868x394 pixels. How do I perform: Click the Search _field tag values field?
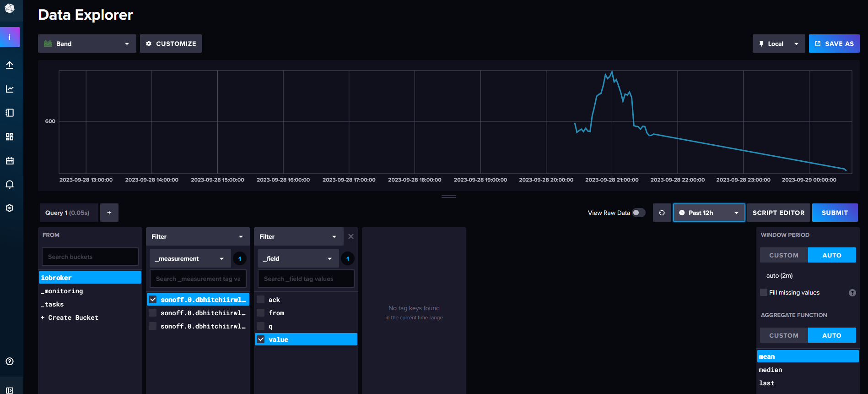(x=306, y=279)
